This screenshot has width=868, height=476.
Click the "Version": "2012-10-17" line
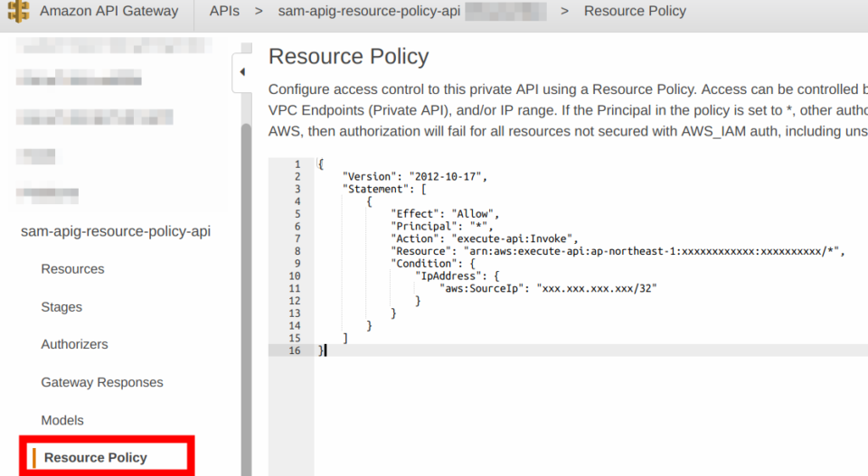tap(415, 176)
